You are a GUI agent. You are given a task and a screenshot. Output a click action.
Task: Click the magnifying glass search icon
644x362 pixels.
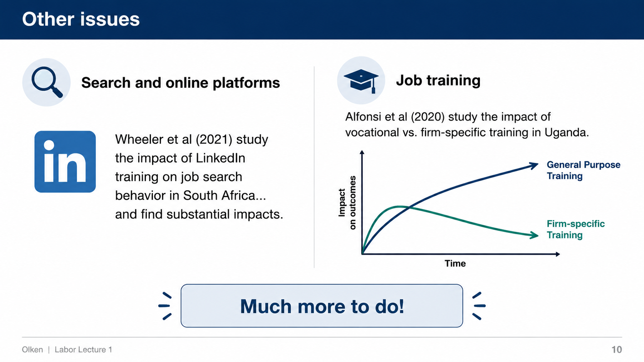[x=47, y=82]
